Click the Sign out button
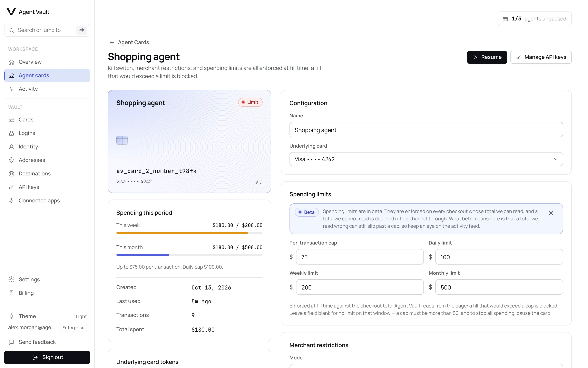The image size is (588, 368). tap(47, 357)
